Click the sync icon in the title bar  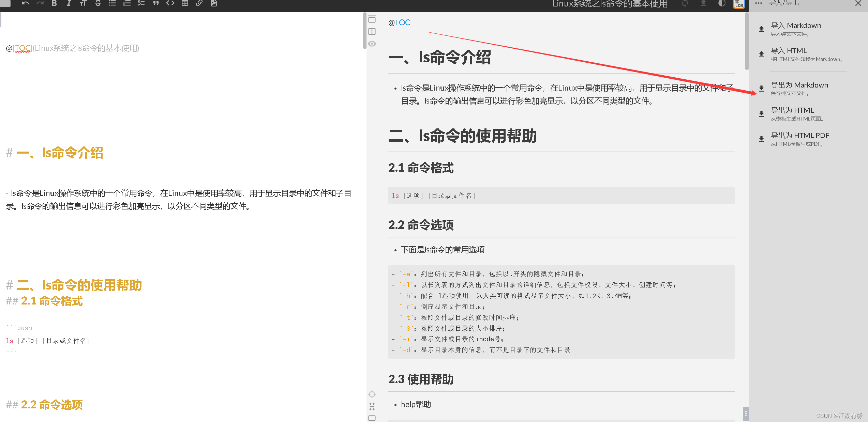(684, 3)
